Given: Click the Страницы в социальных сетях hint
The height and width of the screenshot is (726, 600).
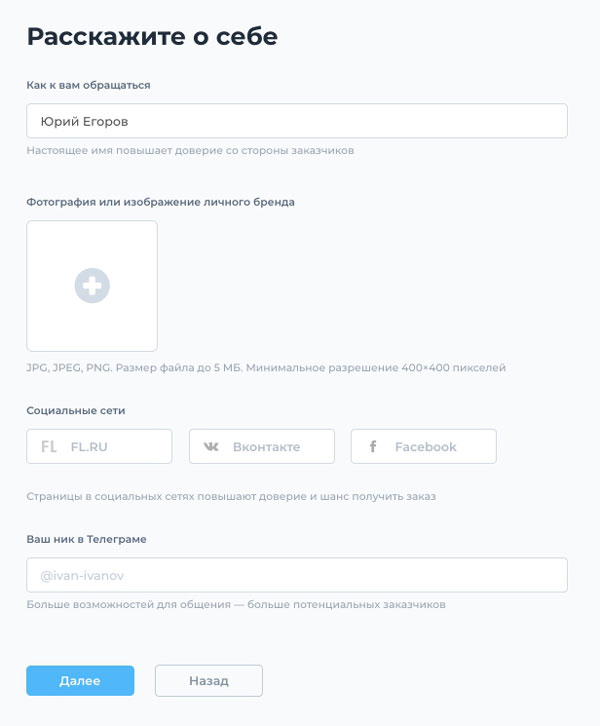Looking at the screenshot, I should pyautogui.click(x=231, y=496).
